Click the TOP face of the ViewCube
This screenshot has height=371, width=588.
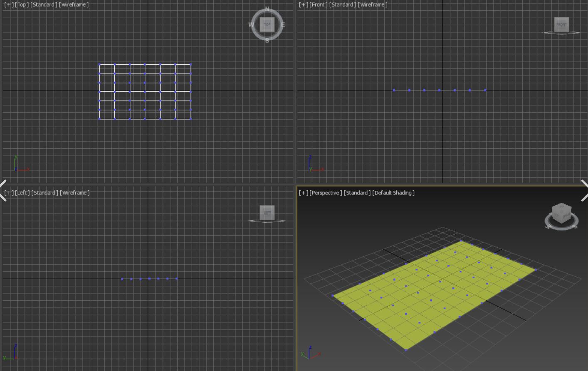[267, 25]
